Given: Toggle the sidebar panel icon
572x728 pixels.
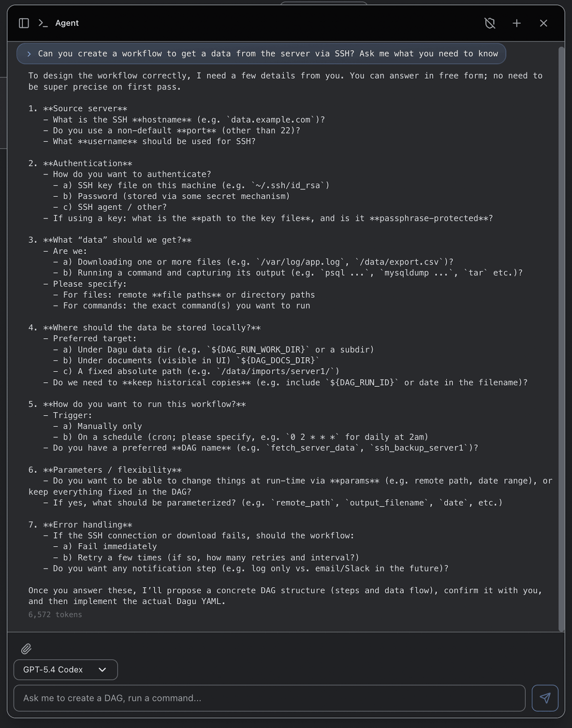Looking at the screenshot, I should click(24, 23).
